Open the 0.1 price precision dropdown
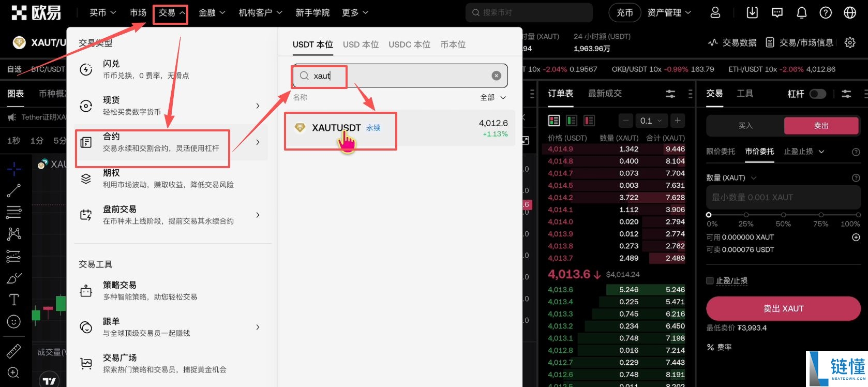This screenshot has height=387, width=868. (x=651, y=121)
